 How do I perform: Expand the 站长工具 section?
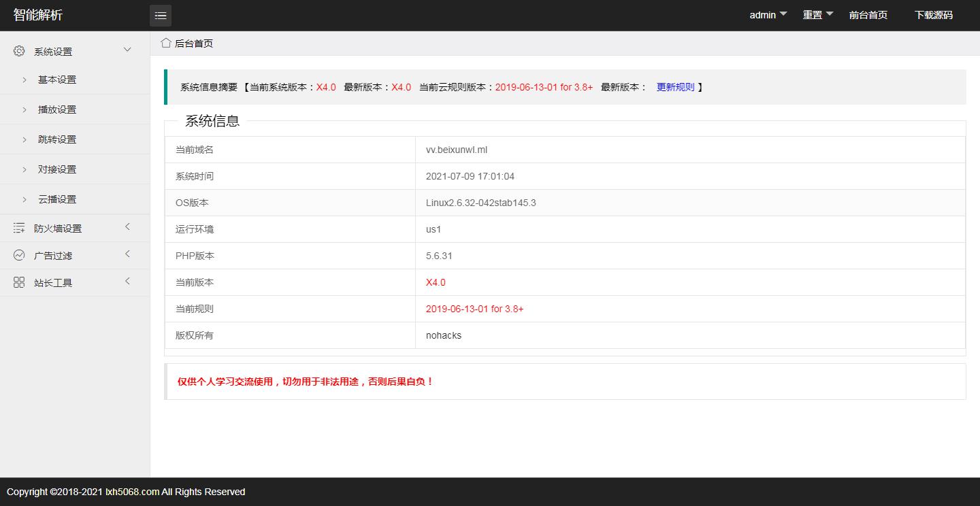pos(127,282)
